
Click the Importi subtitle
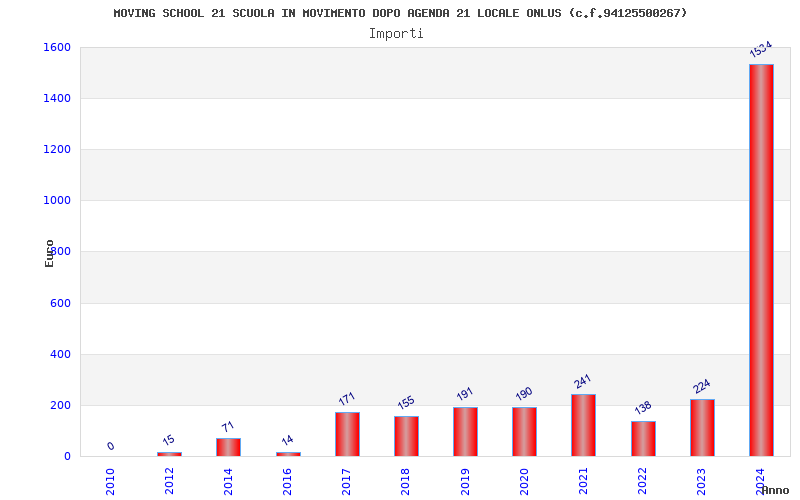pos(396,34)
